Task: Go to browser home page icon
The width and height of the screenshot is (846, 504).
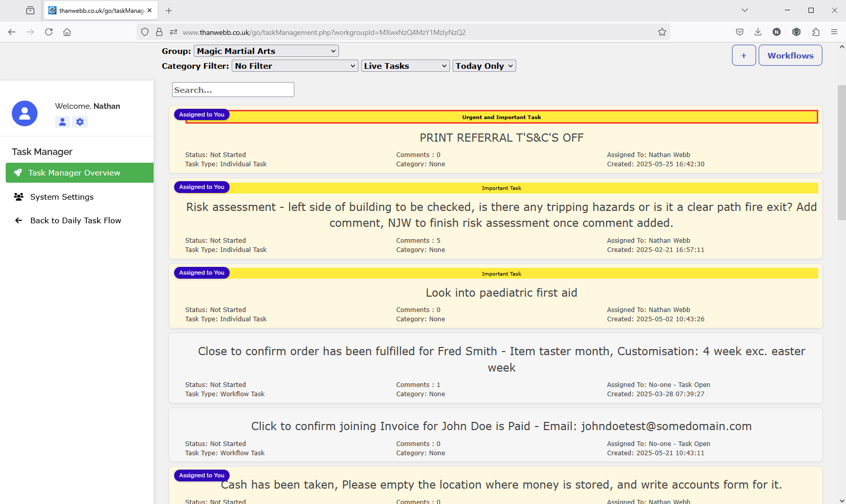Action: [67, 32]
